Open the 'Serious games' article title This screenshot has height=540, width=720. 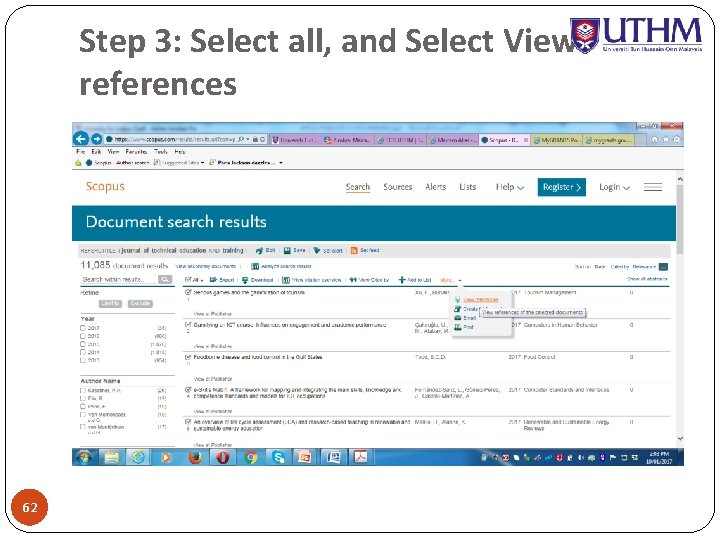[249, 292]
